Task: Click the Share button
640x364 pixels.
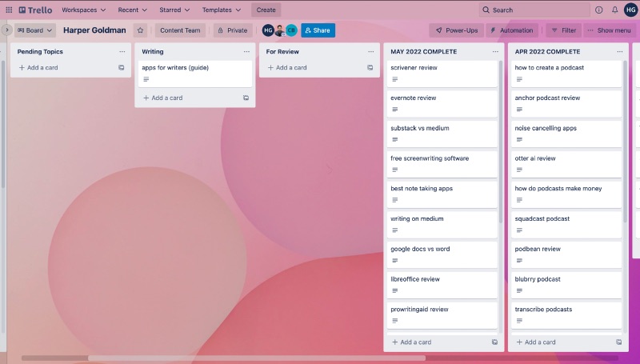Action: (x=318, y=30)
